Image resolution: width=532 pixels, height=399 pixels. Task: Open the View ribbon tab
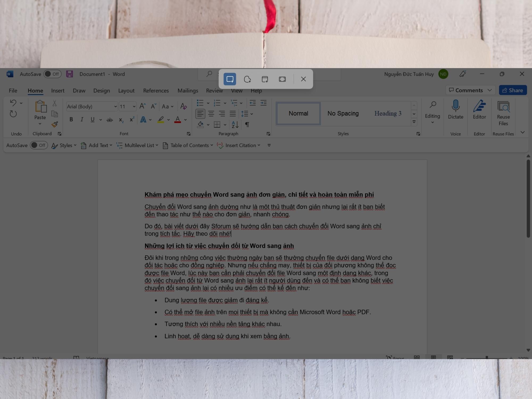237,90
